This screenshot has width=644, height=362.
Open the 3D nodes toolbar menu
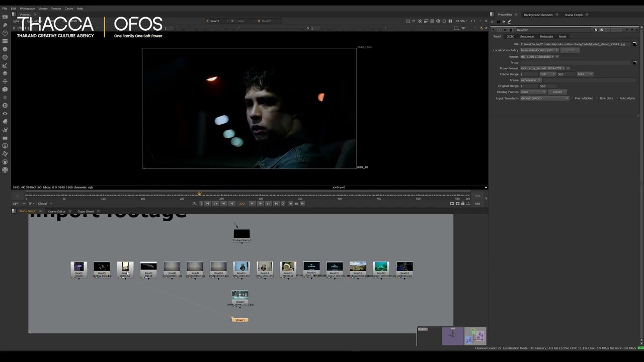[x=5, y=89]
